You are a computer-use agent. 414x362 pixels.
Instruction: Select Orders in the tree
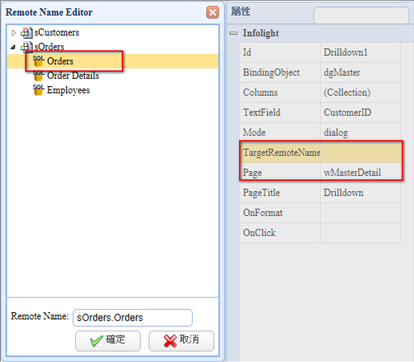click(60, 61)
